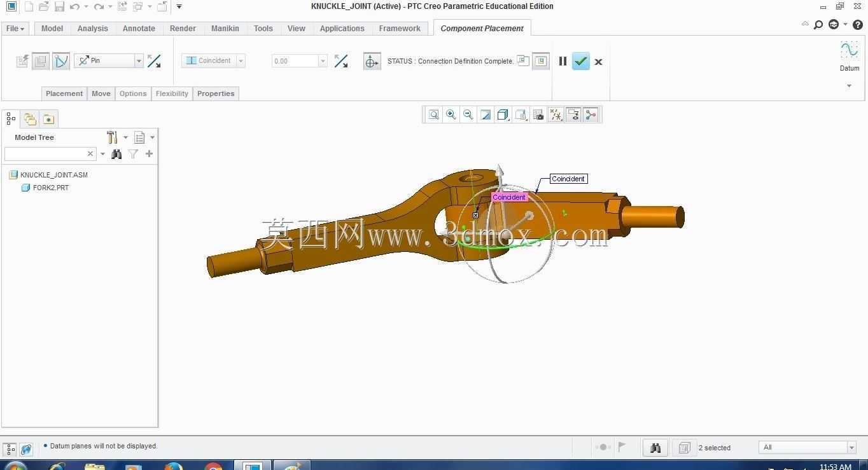
Task: Redo the last action
Action: pos(99,7)
